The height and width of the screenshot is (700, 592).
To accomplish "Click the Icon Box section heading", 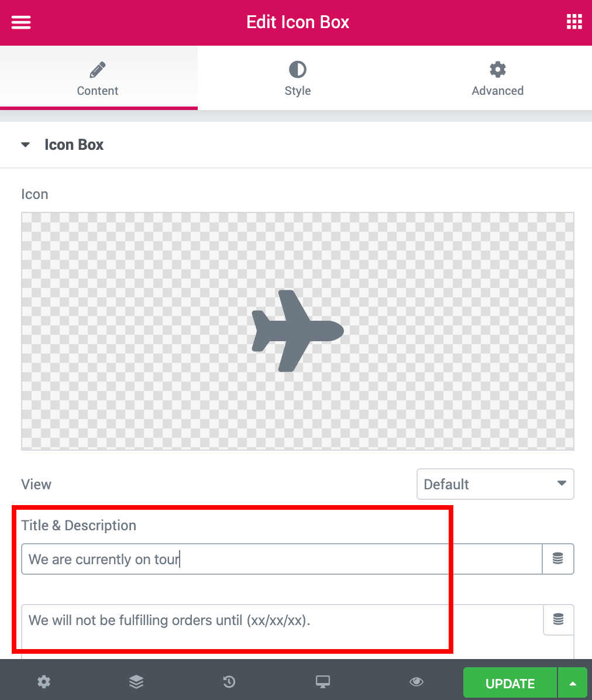I will (x=74, y=145).
